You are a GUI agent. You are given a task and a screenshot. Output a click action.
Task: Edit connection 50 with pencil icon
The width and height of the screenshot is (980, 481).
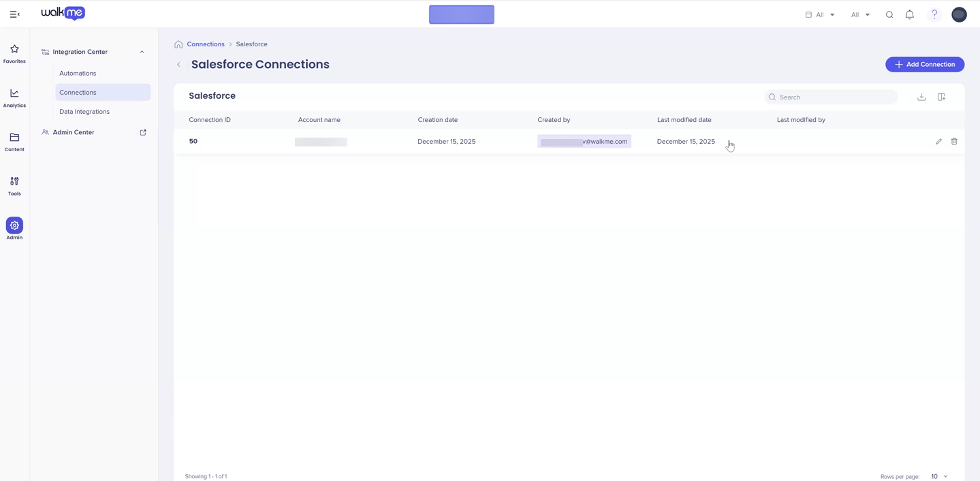[x=938, y=142]
